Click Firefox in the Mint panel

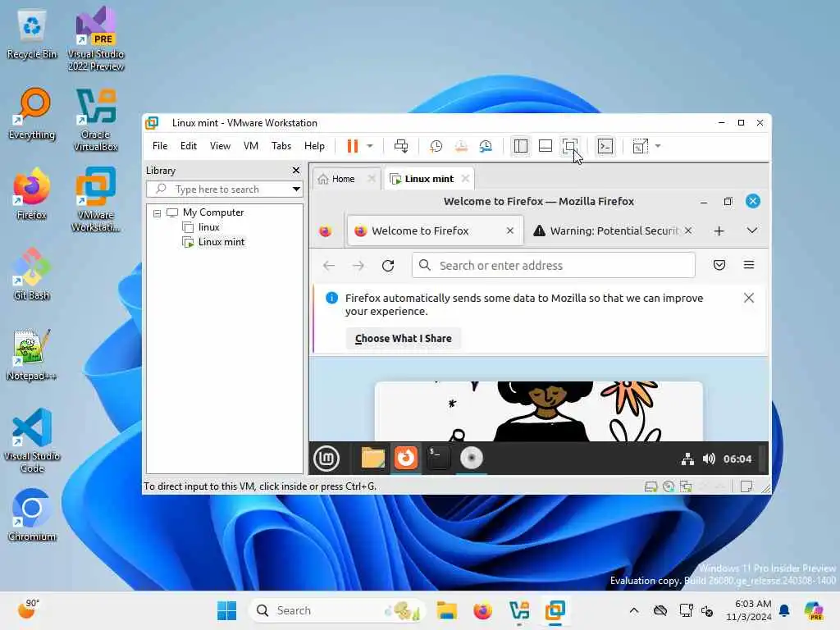[x=405, y=459]
